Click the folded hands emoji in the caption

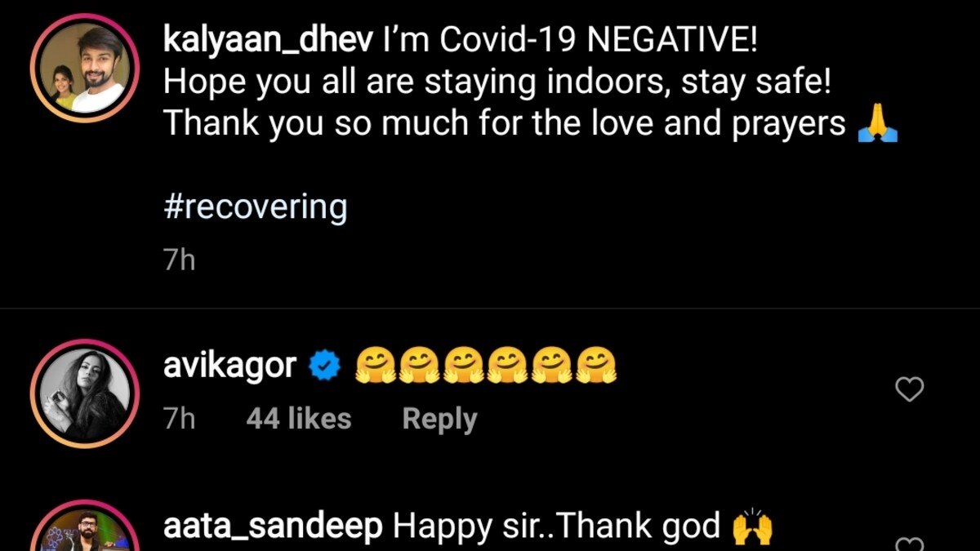pyautogui.click(x=878, y=125)
